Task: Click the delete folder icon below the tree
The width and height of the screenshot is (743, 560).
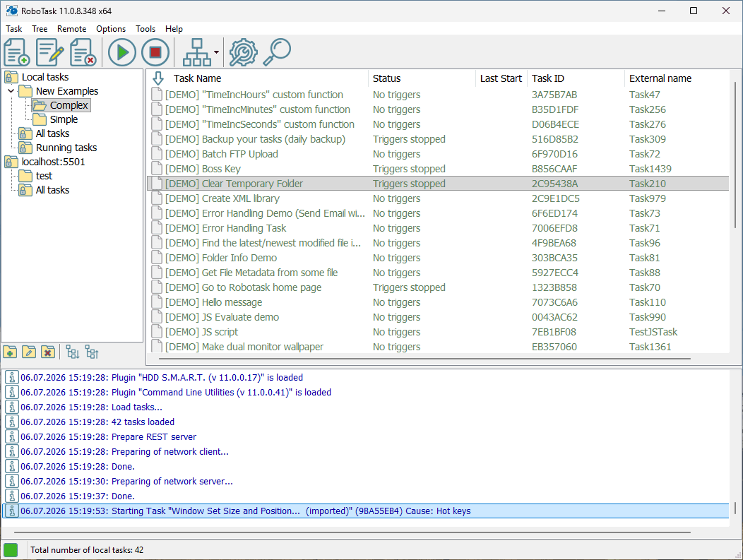Action: (48, 352)
